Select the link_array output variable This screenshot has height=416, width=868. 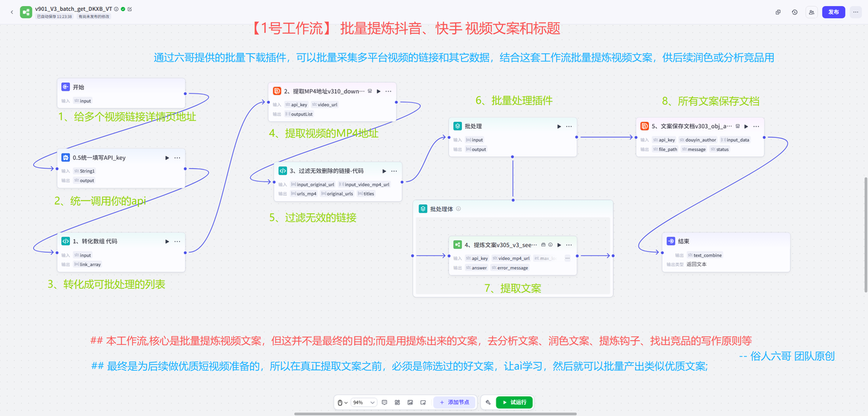pos(87,264)
